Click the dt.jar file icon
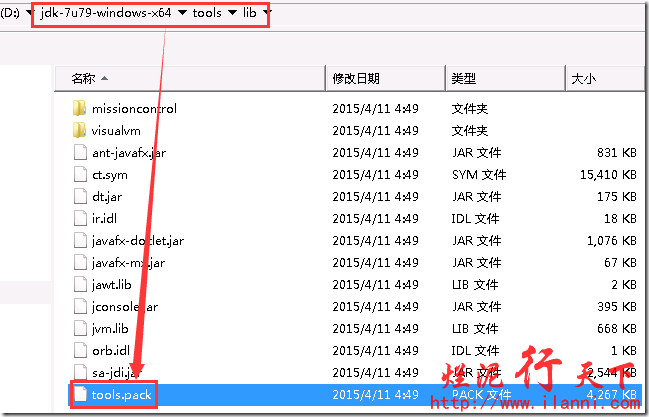This screenshot has height=417, width=649. coord(80,196)
